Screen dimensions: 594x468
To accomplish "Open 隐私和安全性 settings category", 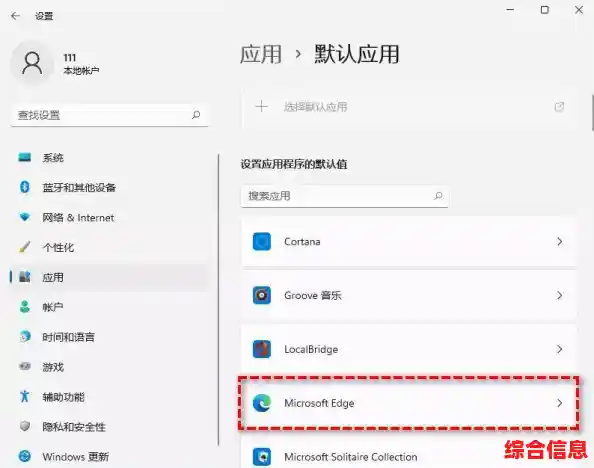I will pos(109,427).
